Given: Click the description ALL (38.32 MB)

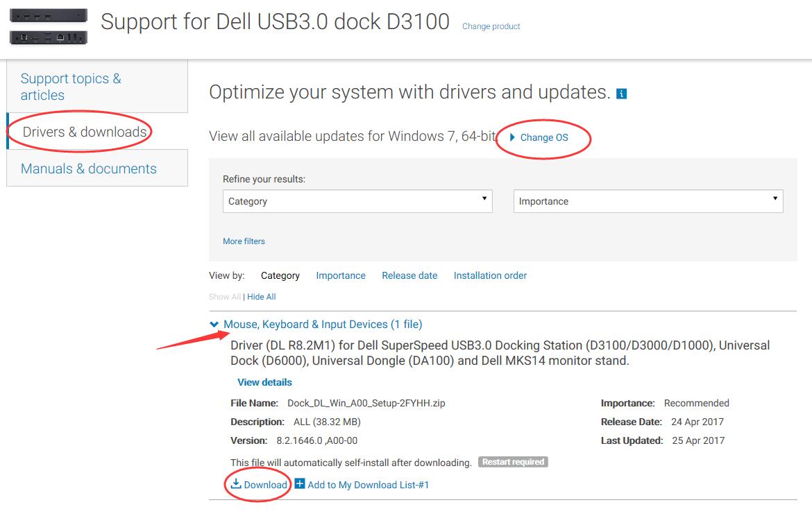Looking at the screenshot, I should pos(327,422).
